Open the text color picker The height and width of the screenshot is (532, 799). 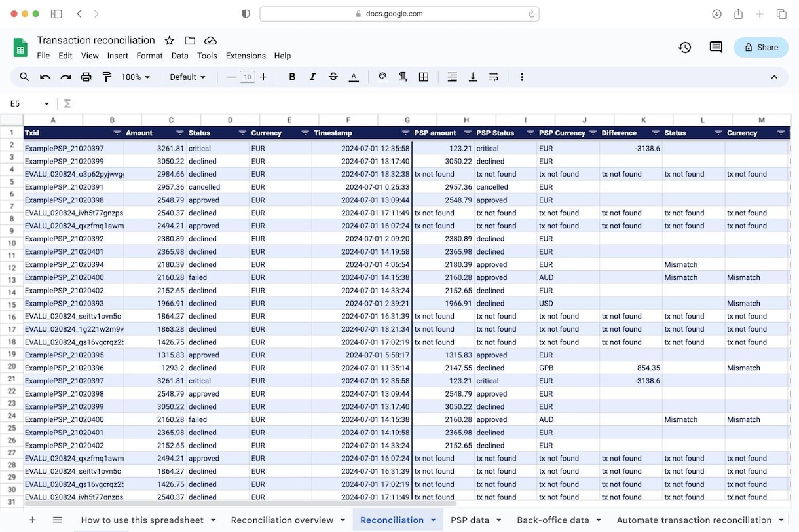[354, 77]
